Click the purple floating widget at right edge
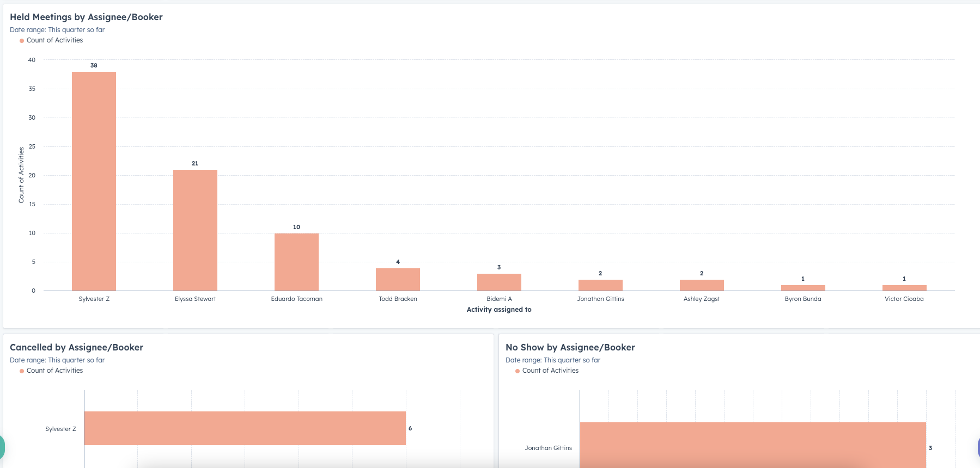The image size is (980, 468). coord(978,447)
